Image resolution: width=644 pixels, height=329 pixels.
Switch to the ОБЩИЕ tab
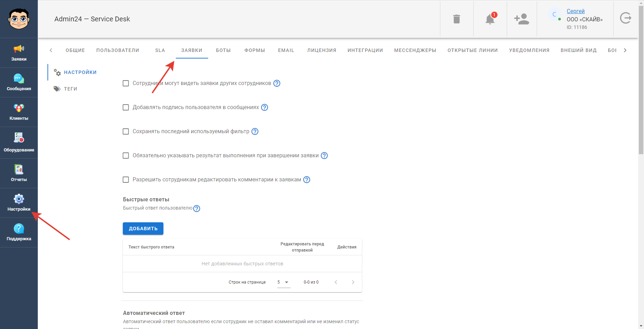pyautogui.click(x=75, y=50)
